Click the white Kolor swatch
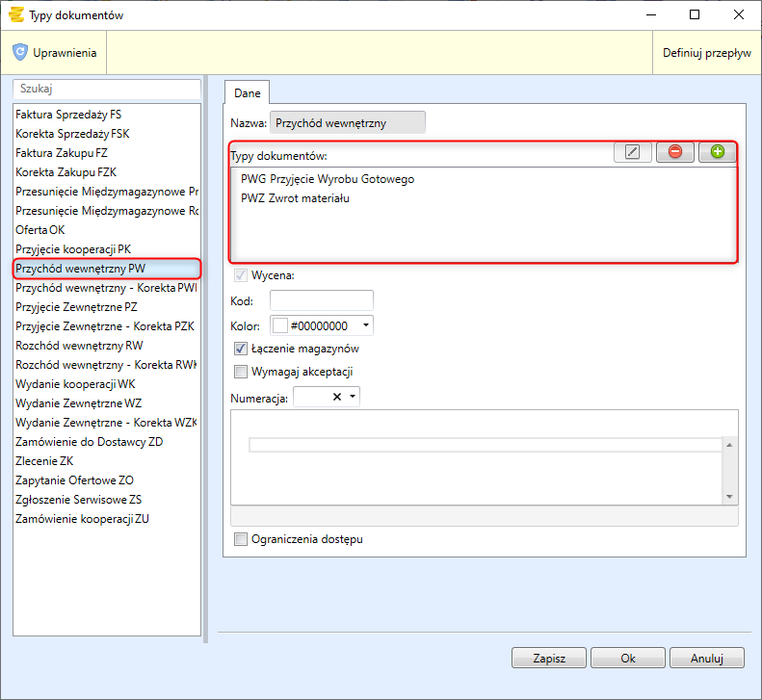 (x=280, y=326)
